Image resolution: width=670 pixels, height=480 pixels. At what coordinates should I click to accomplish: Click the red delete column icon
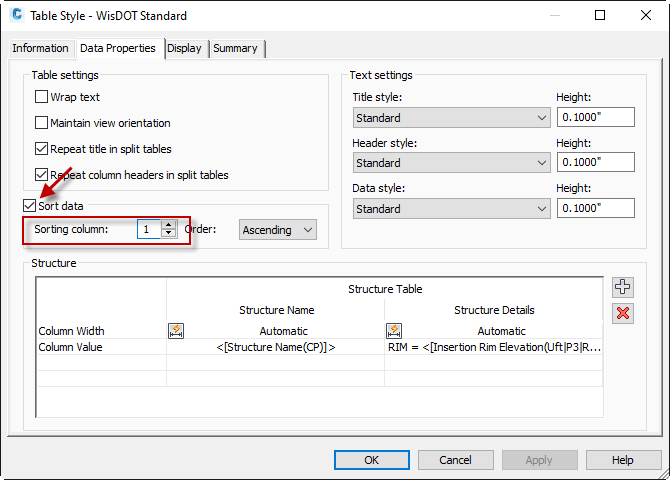tap(623, 313)
